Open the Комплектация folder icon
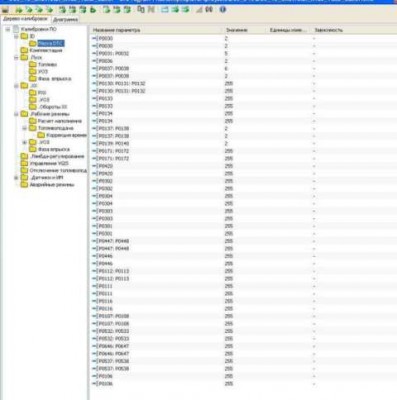Viewport: 397px width, 400px height. (x=24, y=50)
